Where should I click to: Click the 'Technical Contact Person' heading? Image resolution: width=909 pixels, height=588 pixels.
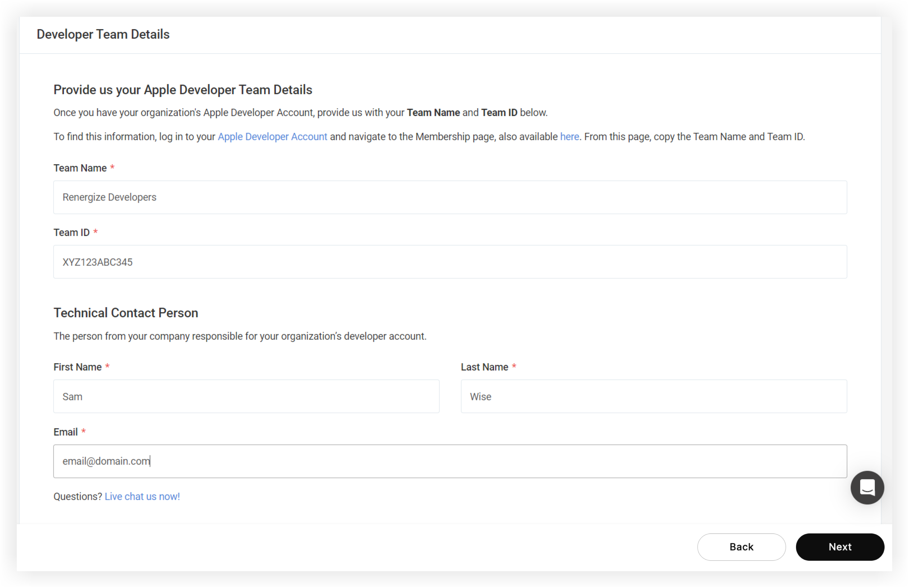point(126,313)
